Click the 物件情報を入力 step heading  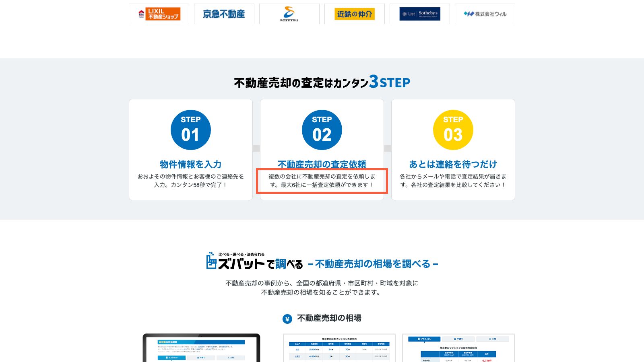click(x=191, y=164)
